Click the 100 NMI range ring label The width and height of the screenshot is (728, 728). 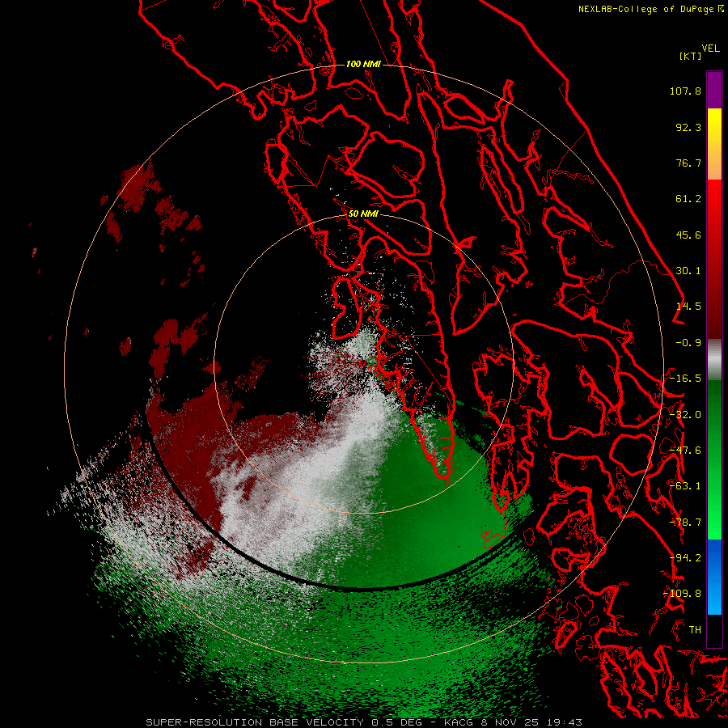(363, 64)
